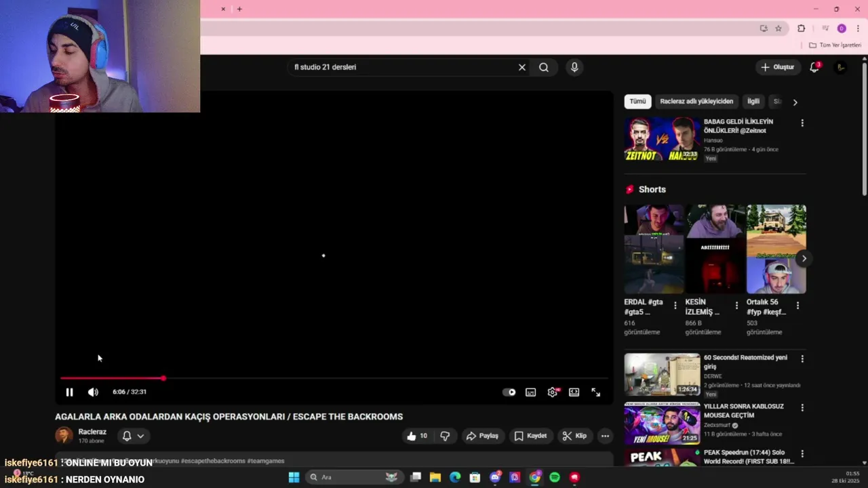Open the BABAG GELDİ video thumbnail
This screenshot has width=868, height=488.
coord(662,139)
